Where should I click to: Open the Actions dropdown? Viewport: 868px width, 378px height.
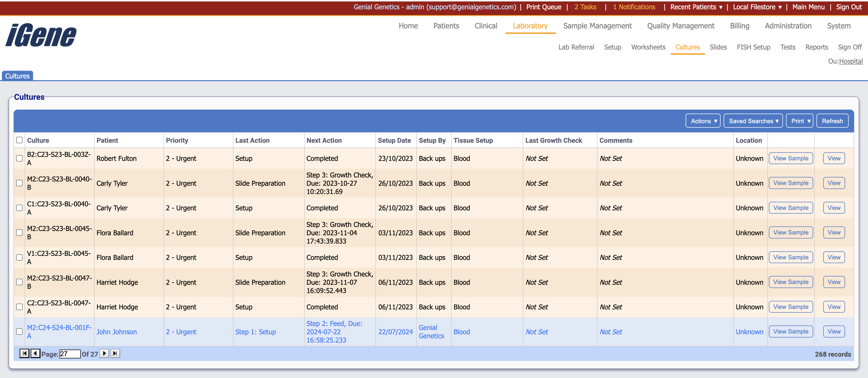(x=703, y=121)
